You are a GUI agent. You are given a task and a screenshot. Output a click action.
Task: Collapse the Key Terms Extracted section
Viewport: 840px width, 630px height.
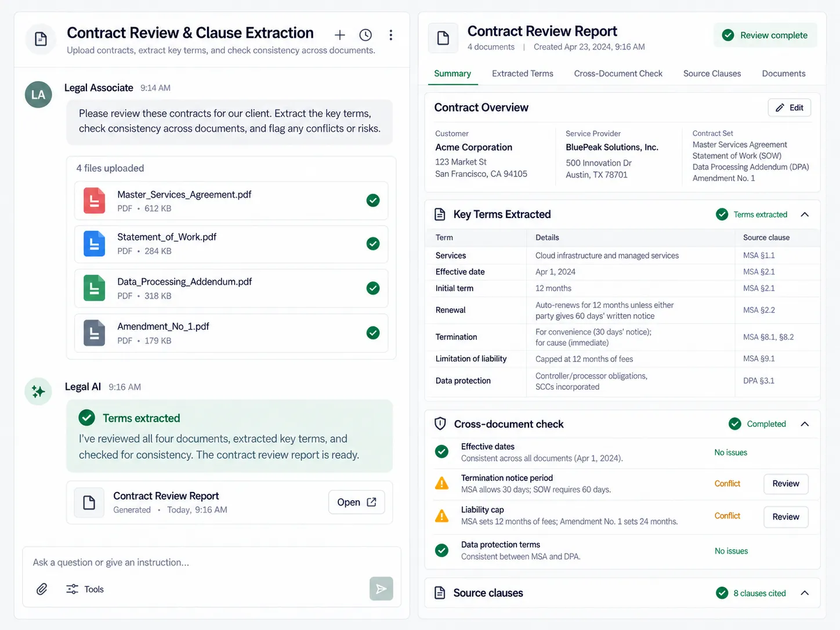pos(805,215)
